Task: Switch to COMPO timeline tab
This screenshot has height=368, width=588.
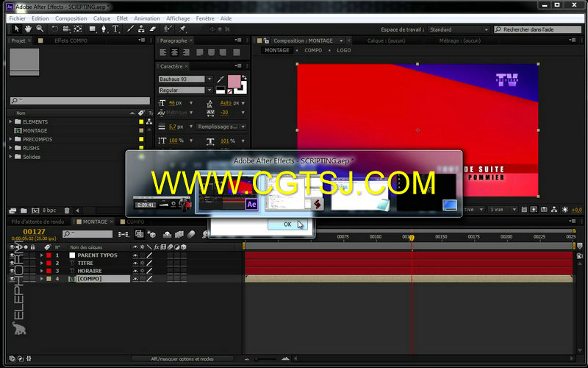Action: 135,222
